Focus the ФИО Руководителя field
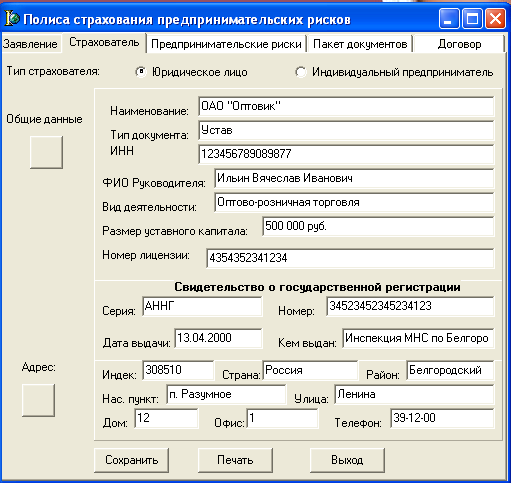 [354, 178]
